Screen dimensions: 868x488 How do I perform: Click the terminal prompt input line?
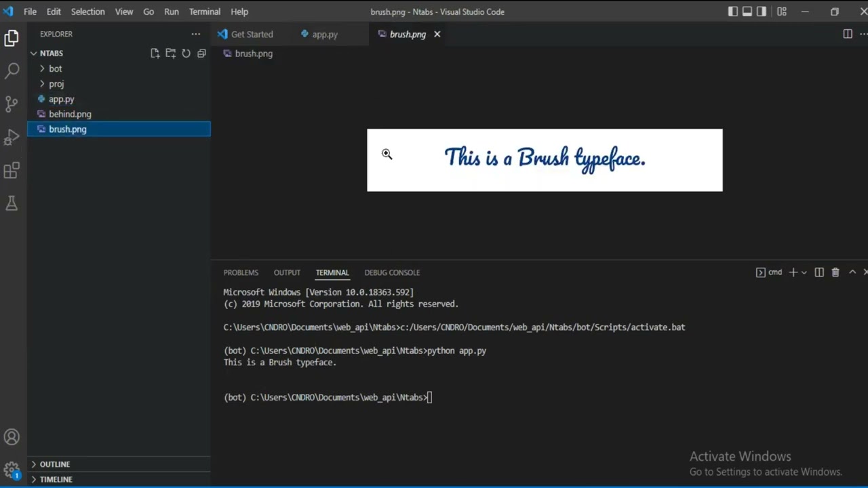328,397
